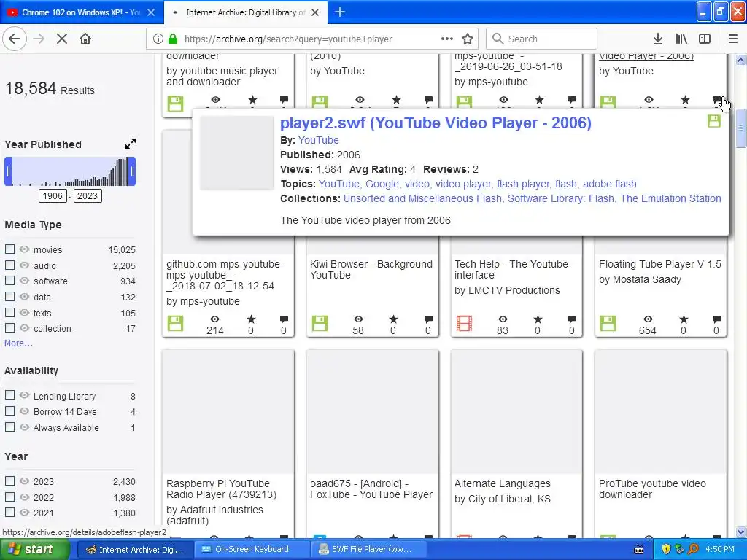Edit the 1906 start year field
The width and height of the screenshot is (747, 560).
point(53,195)
